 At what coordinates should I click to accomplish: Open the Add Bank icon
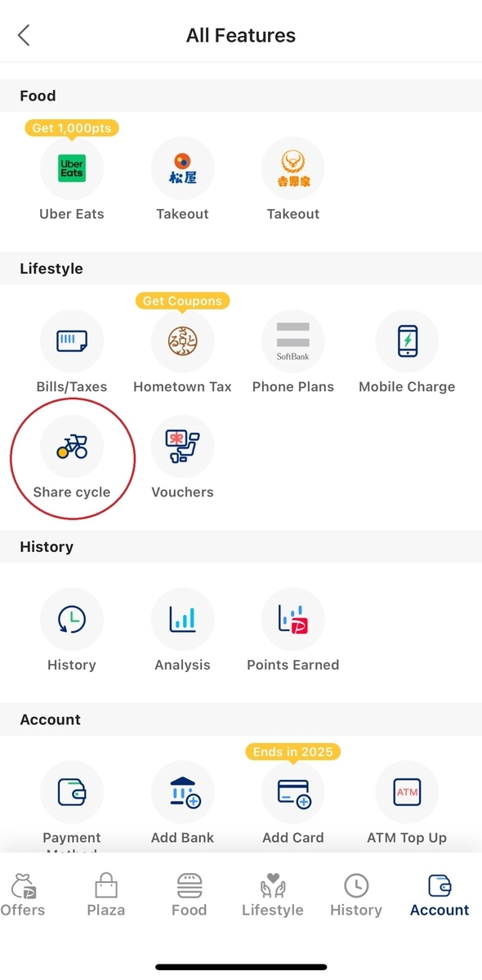click(x=182, y=792)
